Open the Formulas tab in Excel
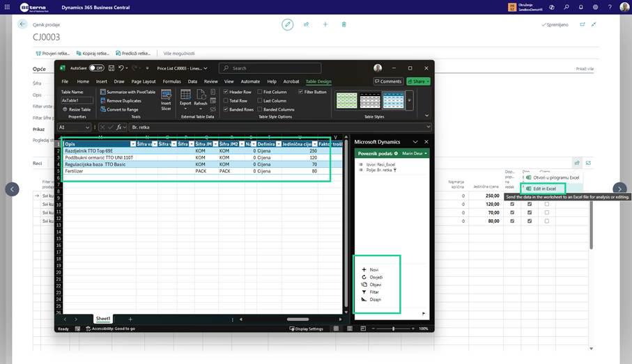The width and height of the screenshot is (632, 364). (171, 81)
